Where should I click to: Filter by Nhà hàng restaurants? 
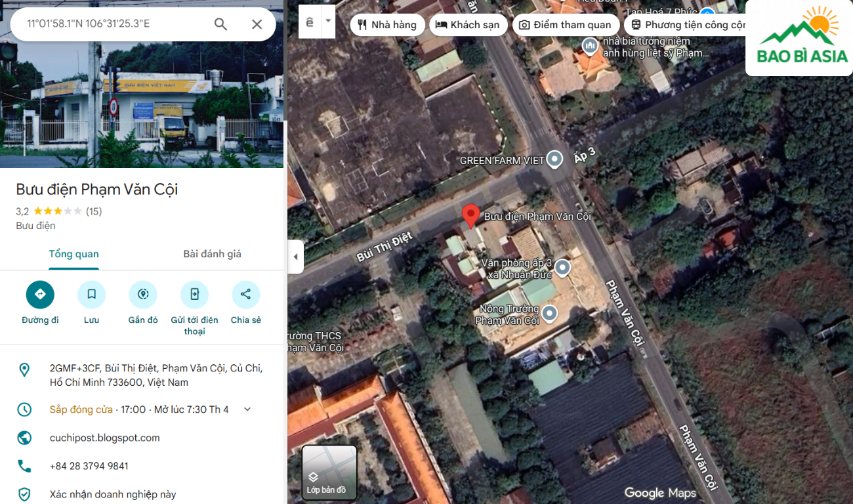tap(387, 25)
